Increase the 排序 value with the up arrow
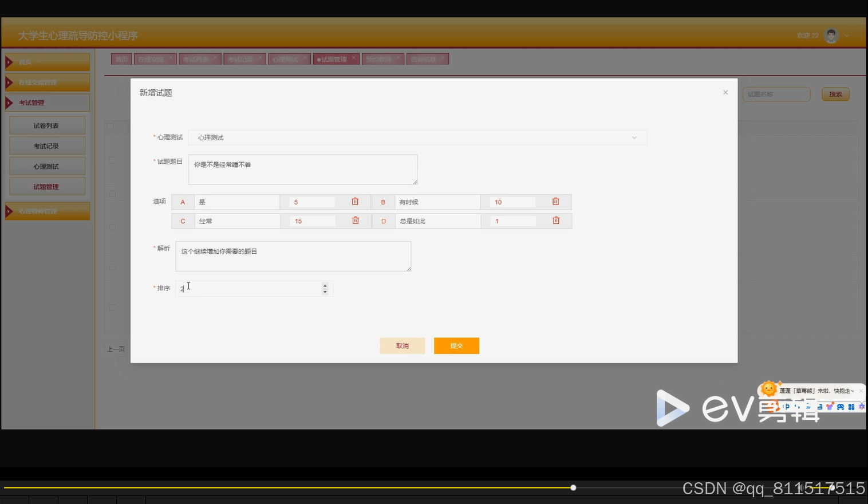868x504 pixels. 325,285
